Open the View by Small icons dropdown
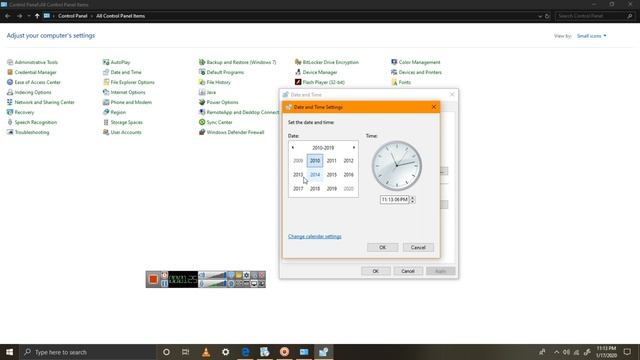Screen dimensions: 640x360 (x=591, y=36)
